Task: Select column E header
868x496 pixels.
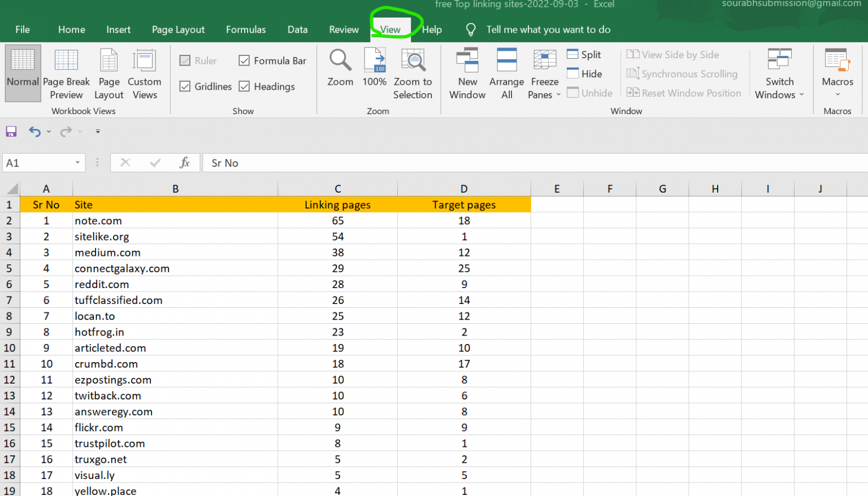Action: pos(557,189)
